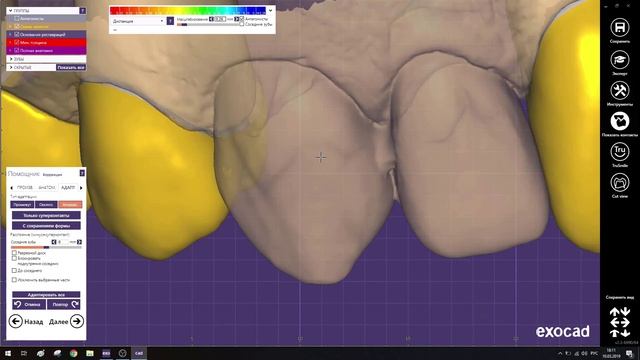Toggle the Antagonists checkbox in groups list

pyautogui.click(x=17, y=18)
